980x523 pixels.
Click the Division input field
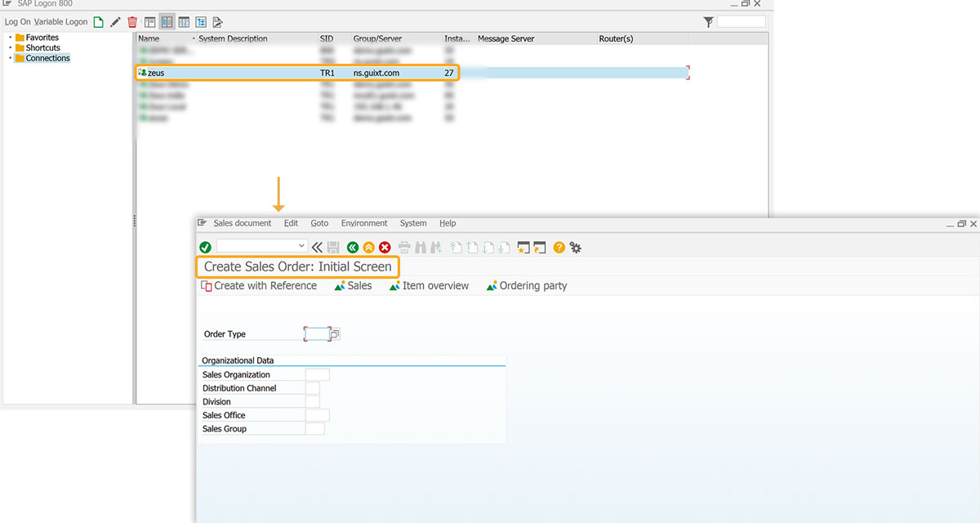[x=313, y=401]
